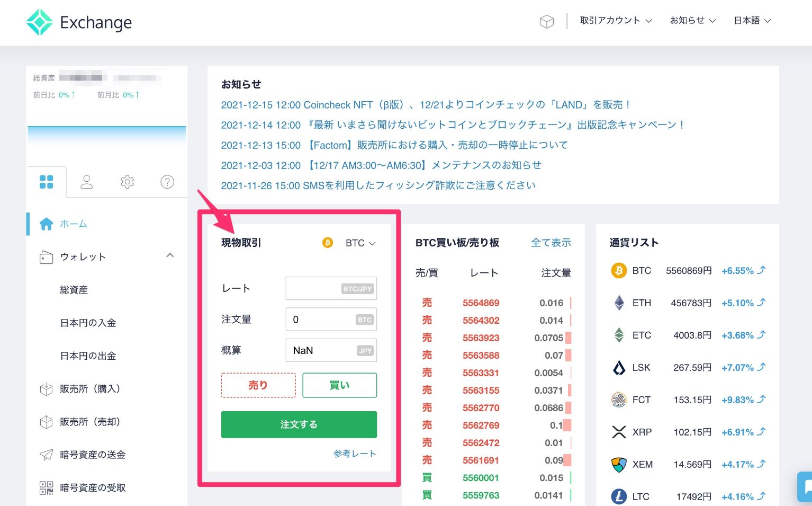Open the メンテナンスのお知らせ notice

pos(381,165)
